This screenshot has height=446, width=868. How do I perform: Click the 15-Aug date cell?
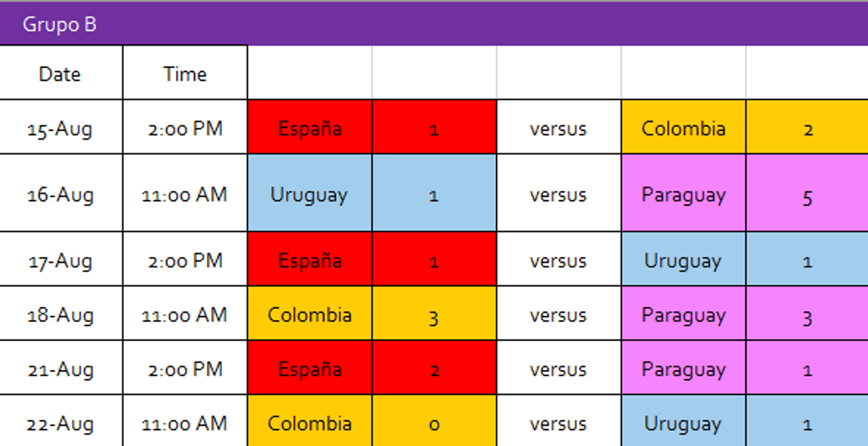pyautogui.click(x=61, y=128)
